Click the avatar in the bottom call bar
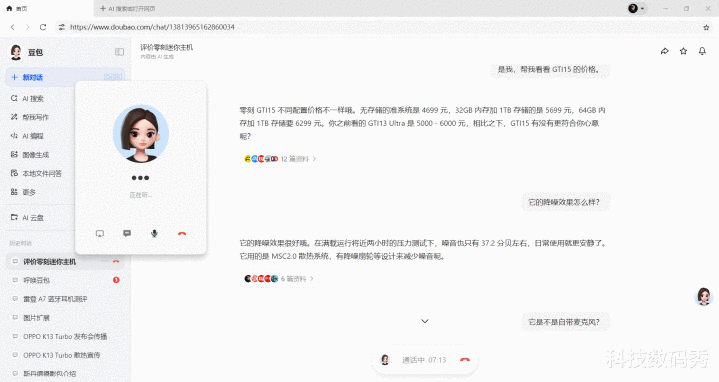 pyautogui.click(x=385, y=360)
